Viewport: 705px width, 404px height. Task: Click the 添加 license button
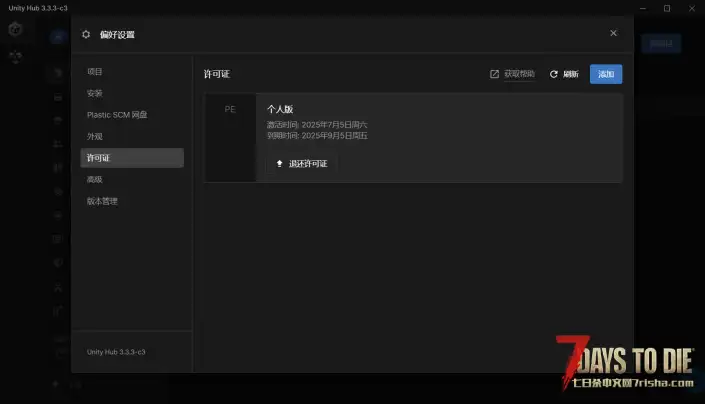coord(606,74)
